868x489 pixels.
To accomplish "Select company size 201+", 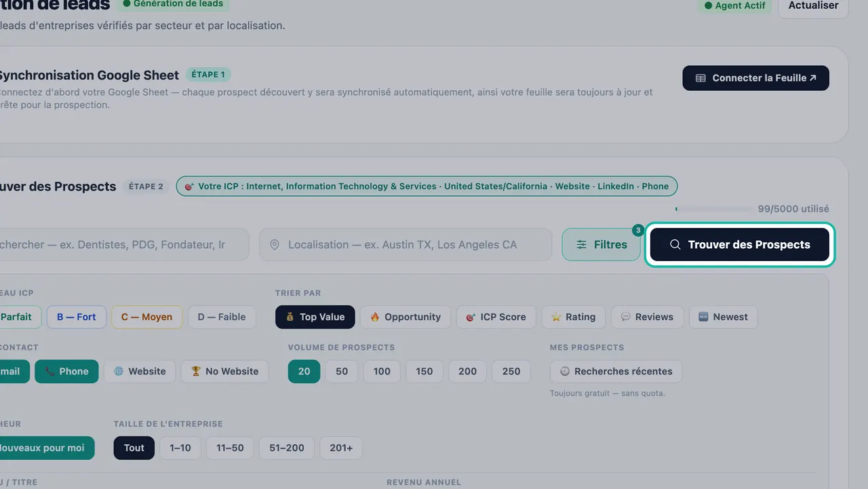I will 341,448.
